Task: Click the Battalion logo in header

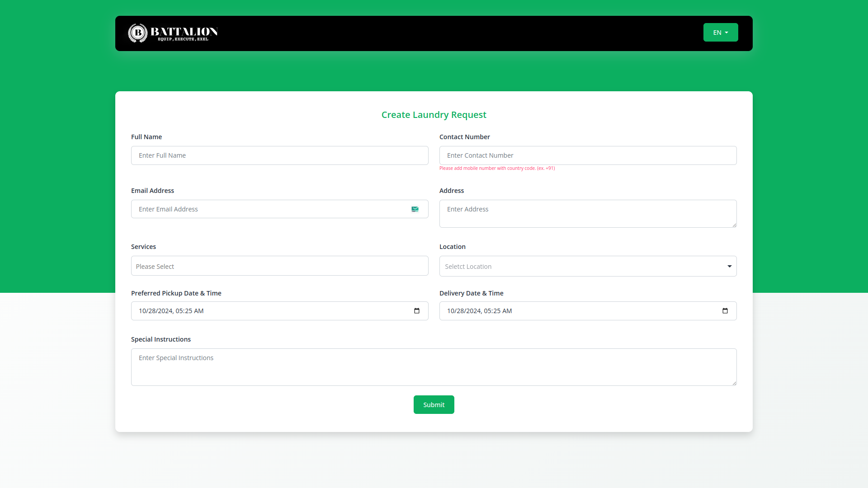Action: 173,33
